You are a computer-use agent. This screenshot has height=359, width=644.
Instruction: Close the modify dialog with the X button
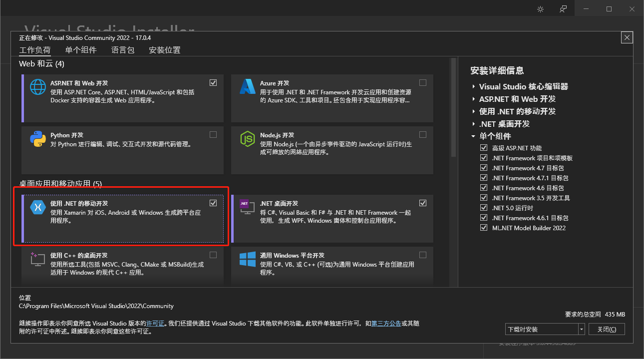tap(628, 37)
